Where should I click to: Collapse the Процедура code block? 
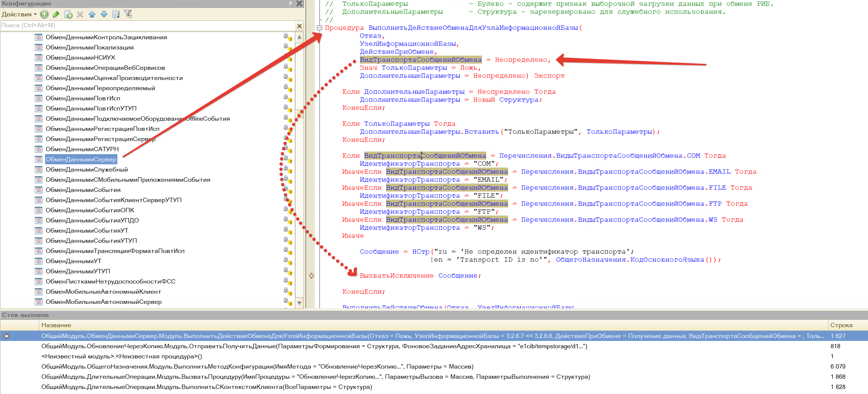[x=320, y=28]
